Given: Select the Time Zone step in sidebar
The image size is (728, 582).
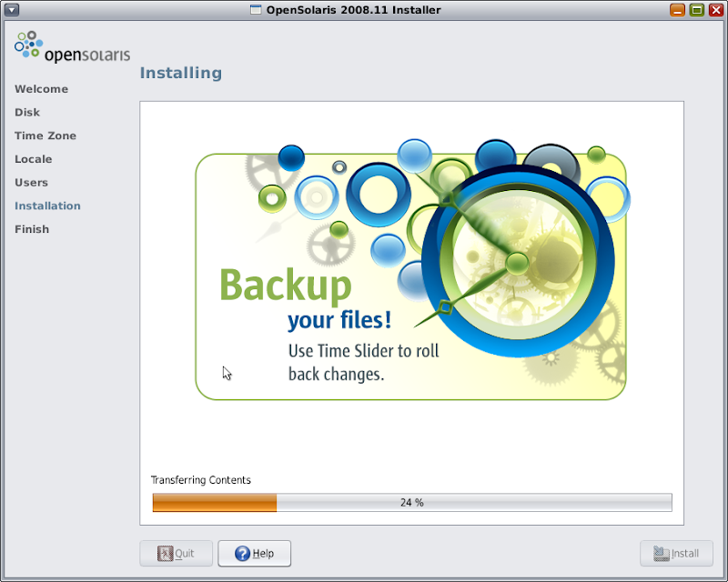Looking at the screenshot, I should 45,136.
